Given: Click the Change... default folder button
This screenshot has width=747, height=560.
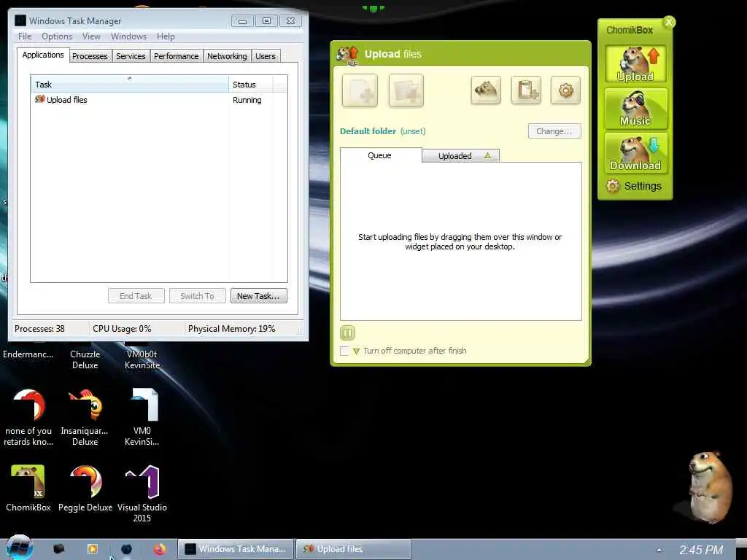Looking at the screenshot, I should point(554,131).
